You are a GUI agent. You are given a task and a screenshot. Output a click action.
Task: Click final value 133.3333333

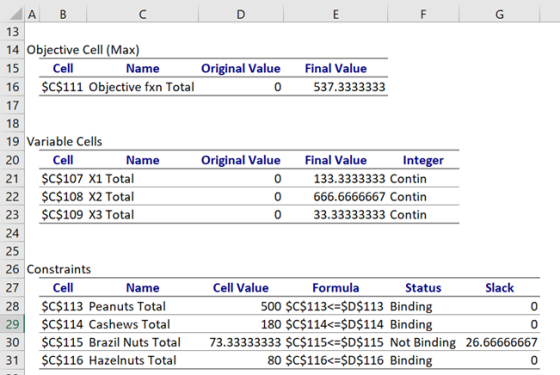[349, 179]
